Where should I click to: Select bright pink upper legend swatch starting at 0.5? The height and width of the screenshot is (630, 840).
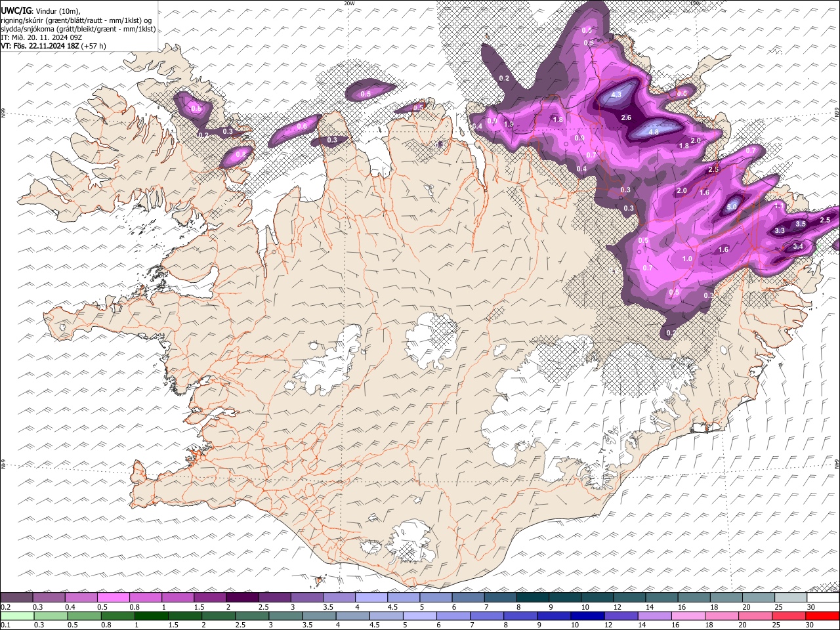[x=114, y=598]
